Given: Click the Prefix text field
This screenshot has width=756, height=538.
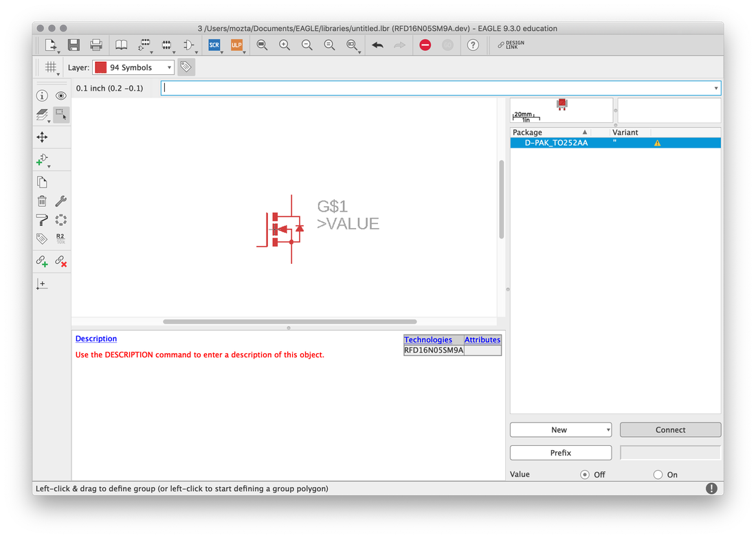Looking at the screenshot, I should tap(670, 453).
